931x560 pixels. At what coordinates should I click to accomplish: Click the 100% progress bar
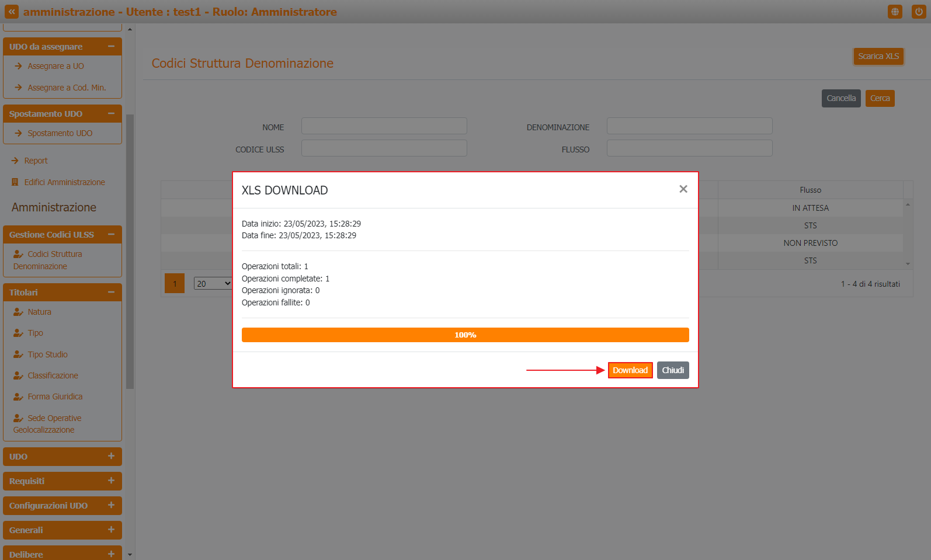pyautogui.click(x=465, y=335)
